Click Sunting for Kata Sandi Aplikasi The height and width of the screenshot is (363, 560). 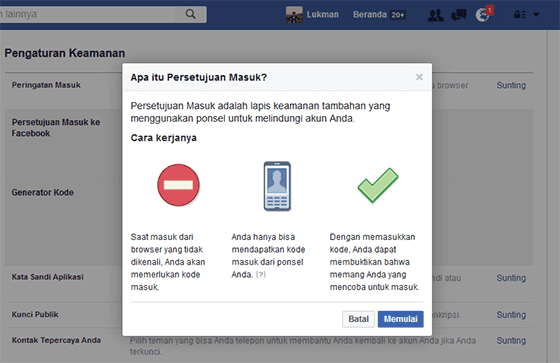coord(511,278)
